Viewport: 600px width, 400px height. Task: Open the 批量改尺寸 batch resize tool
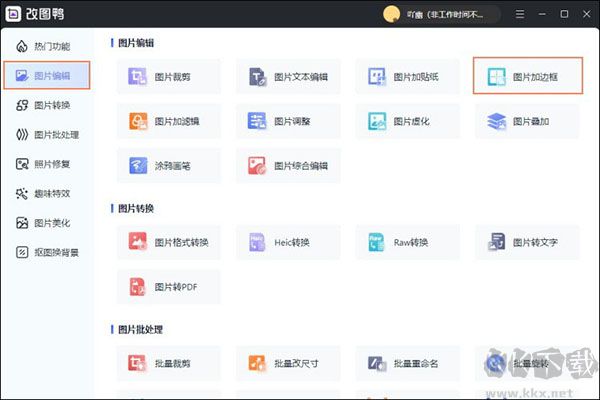[288, 363]
